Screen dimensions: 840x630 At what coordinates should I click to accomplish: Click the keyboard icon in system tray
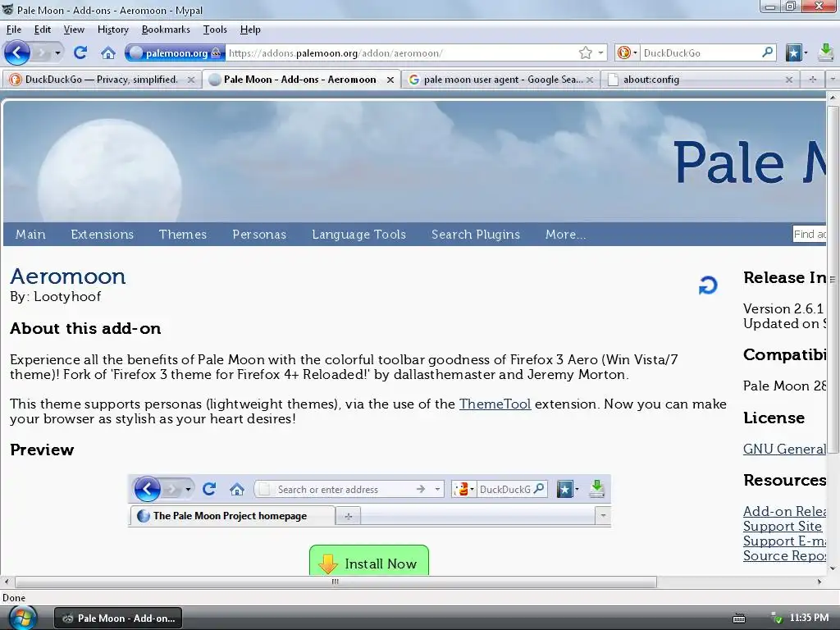point(739,619)
